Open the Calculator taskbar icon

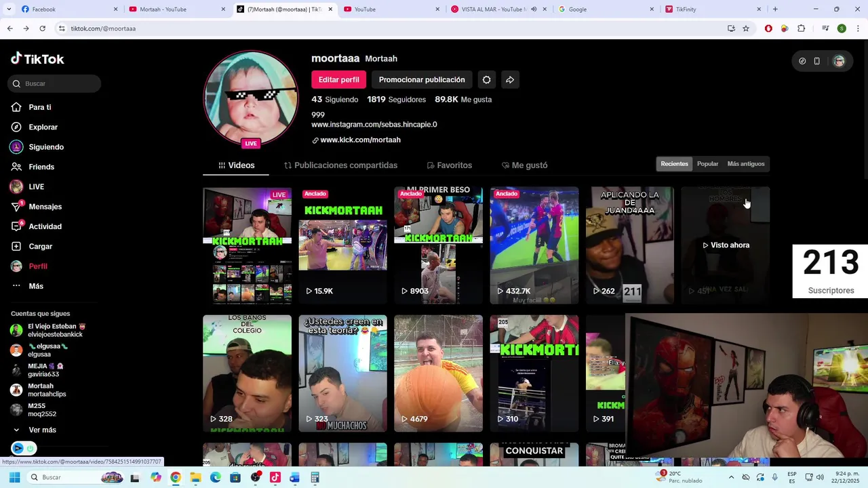point(315,477)
